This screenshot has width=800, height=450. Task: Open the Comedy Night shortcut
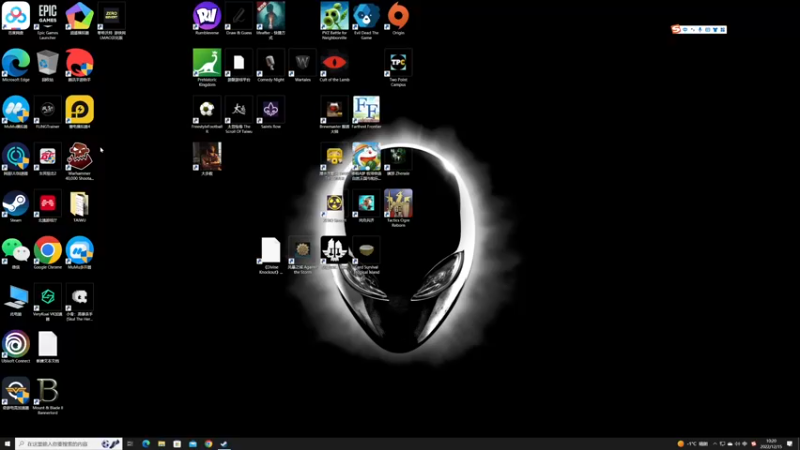click(270, 65)
